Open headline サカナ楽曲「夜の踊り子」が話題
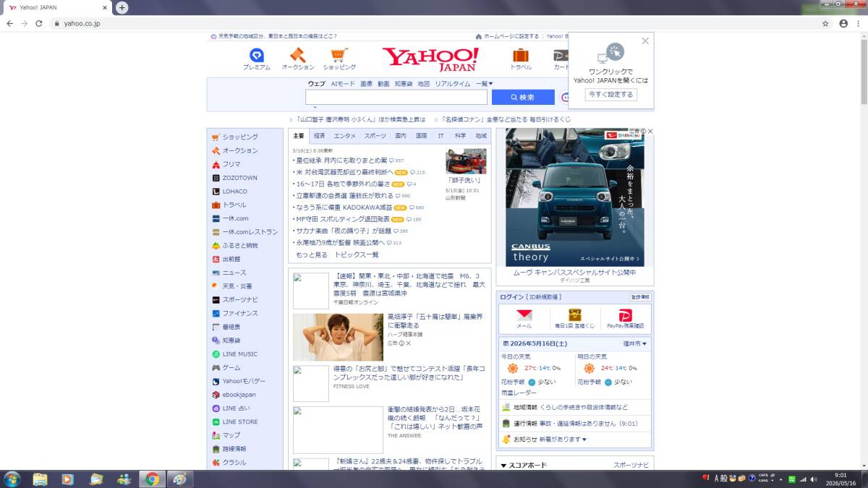The width and height of the screenshot is (868, 488). [344, 231]
